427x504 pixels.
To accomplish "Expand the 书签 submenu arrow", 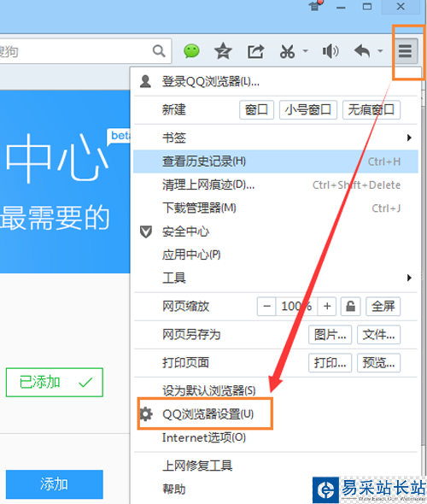I will [409, 138].
